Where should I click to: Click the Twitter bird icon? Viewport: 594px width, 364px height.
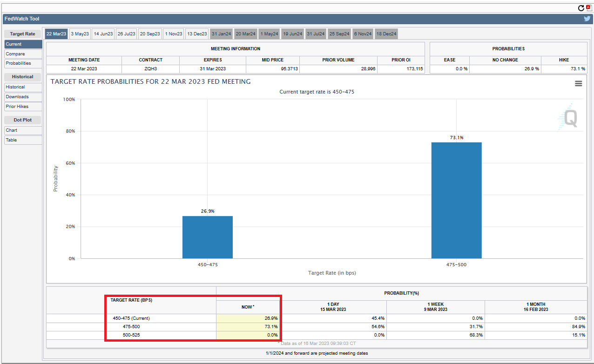tap(587, 19)
